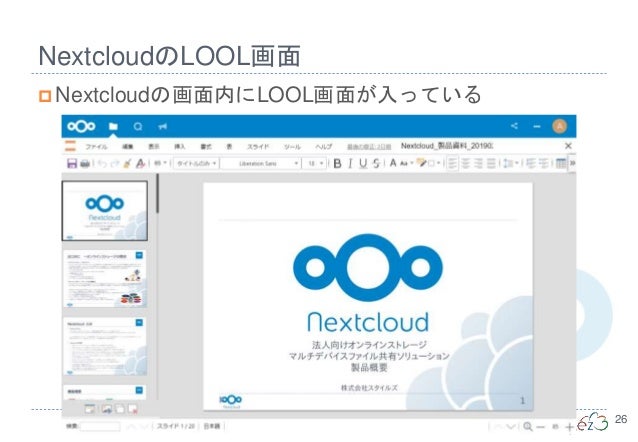Apply underline formatting
This screenshot has width=638, height=442.
363,163
